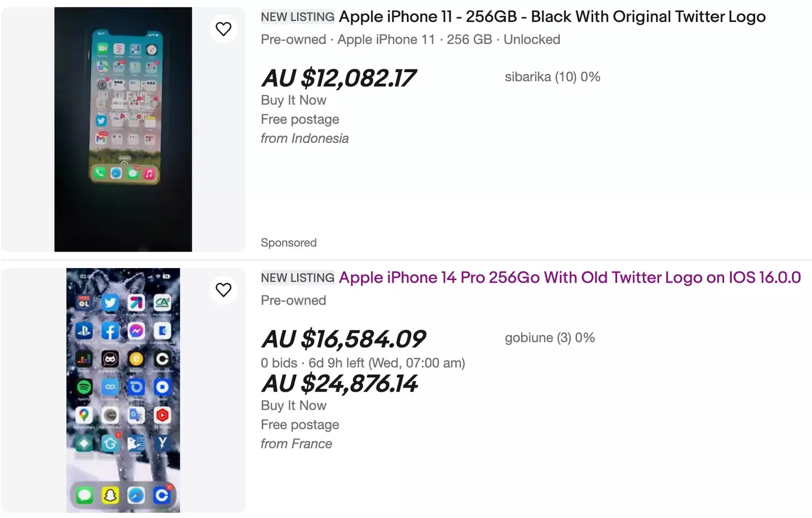Click the 'from France' location text

(296, 444)
